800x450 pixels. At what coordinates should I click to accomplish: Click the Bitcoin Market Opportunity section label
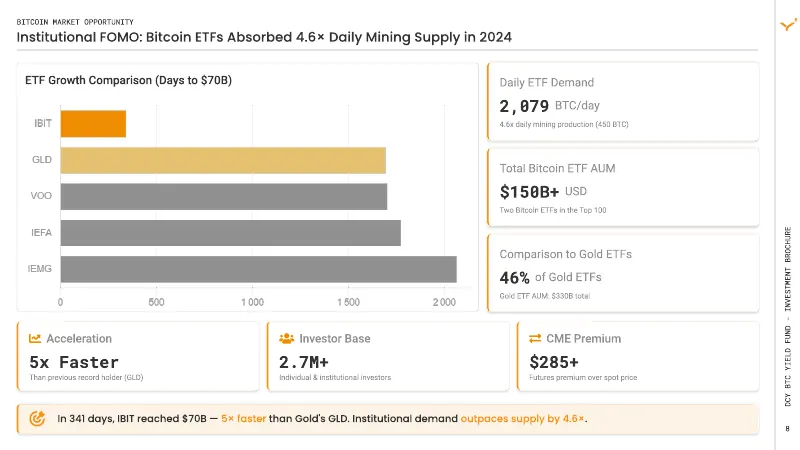75,22
